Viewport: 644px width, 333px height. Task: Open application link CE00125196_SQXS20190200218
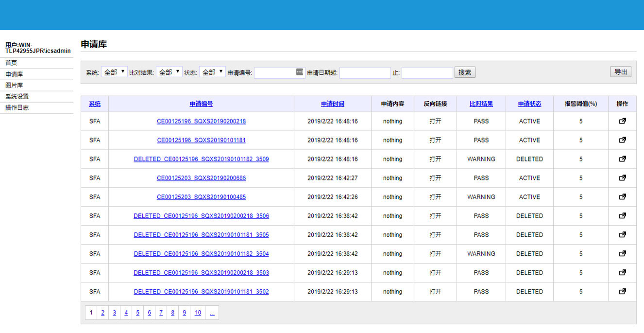point(201,122)
